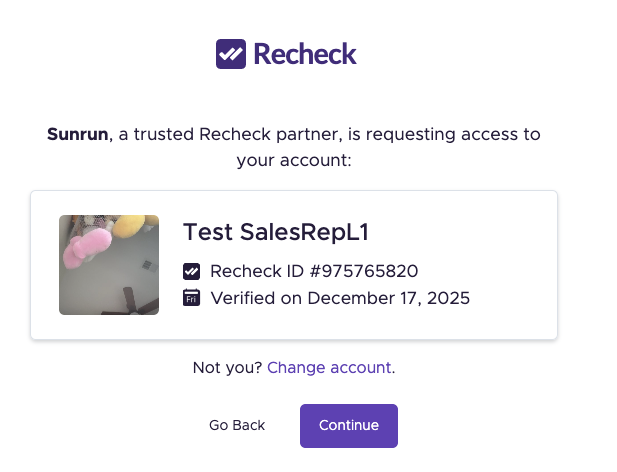Click the 'Not you?' prompt text
This screenshot has height=472, width=617.
[x=227, y=368]
